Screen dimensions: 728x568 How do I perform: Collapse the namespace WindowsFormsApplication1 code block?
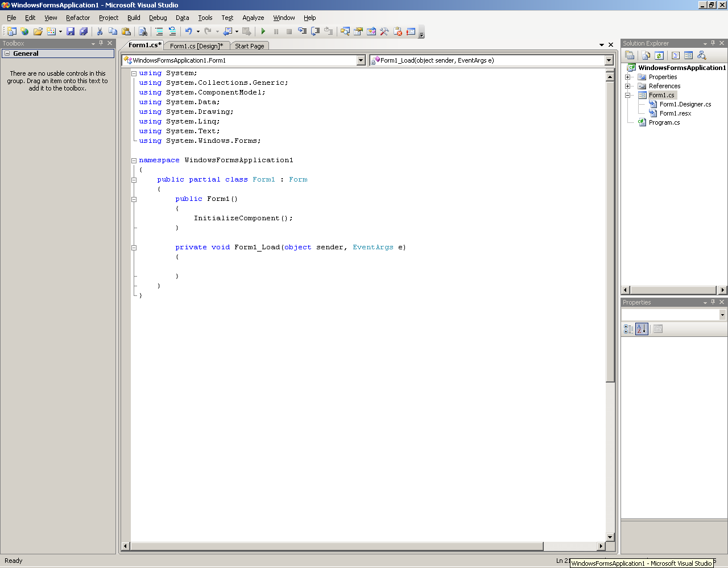134,160
